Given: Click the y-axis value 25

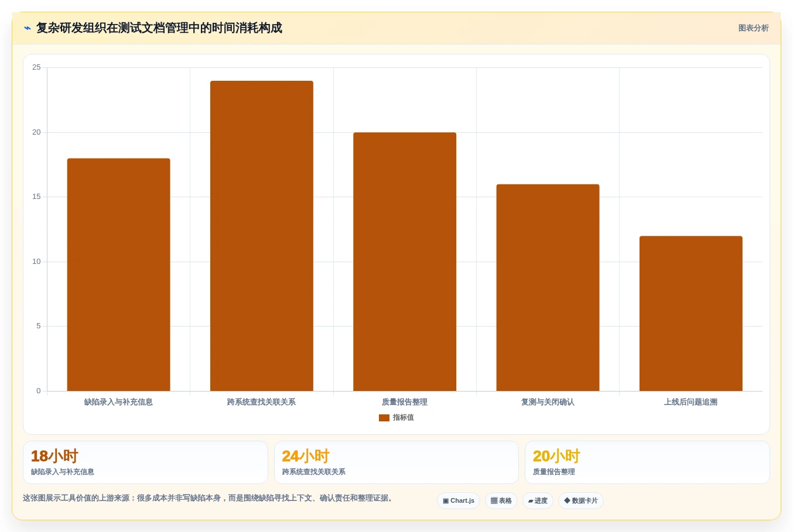Looking at the screenshot, I should [36, 67].
